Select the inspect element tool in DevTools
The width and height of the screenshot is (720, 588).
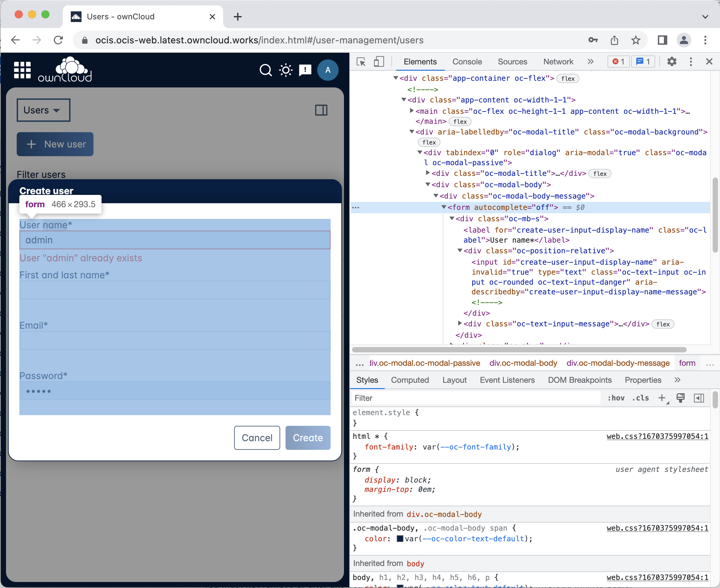click(x=361, y=62)
